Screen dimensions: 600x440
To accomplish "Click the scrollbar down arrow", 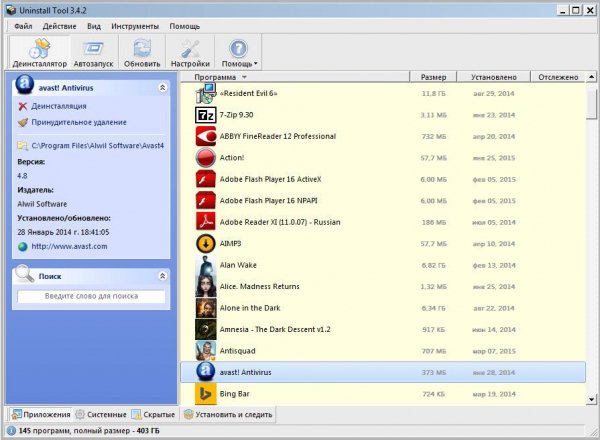I will [592, 399].
